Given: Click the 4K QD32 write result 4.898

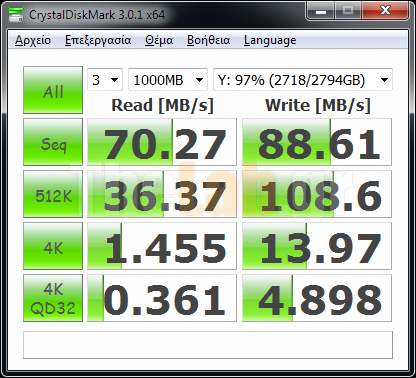Looking at the screenshot, I should (317, 298).
